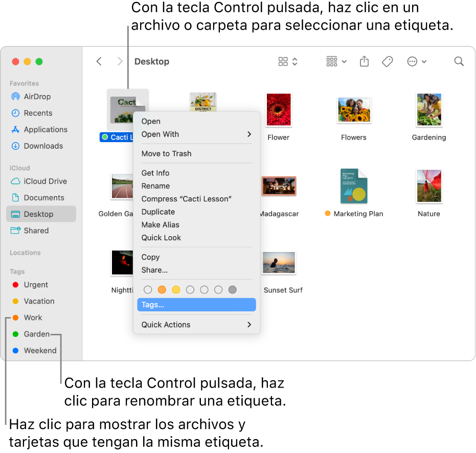Apply the gray tag circle

[x=233, y=290]
